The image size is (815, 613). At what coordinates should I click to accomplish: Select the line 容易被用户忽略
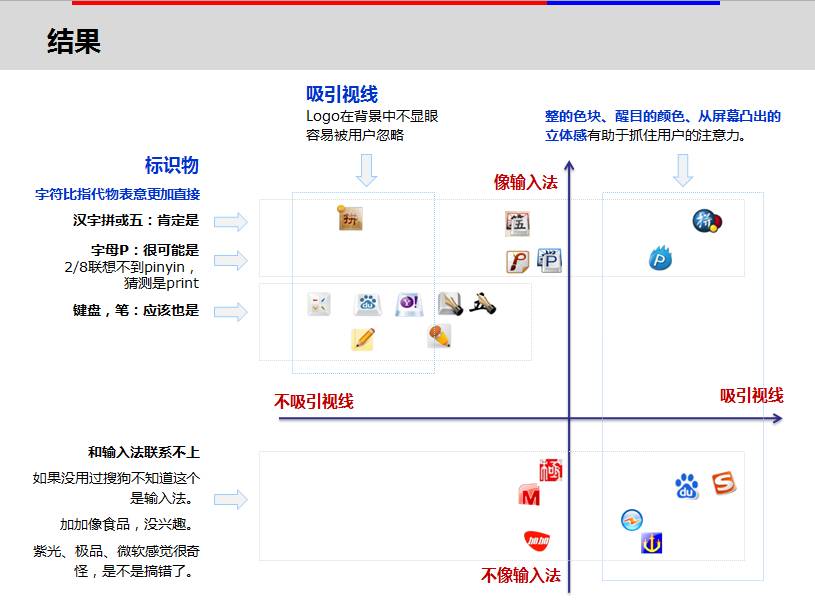coord(355,135)
